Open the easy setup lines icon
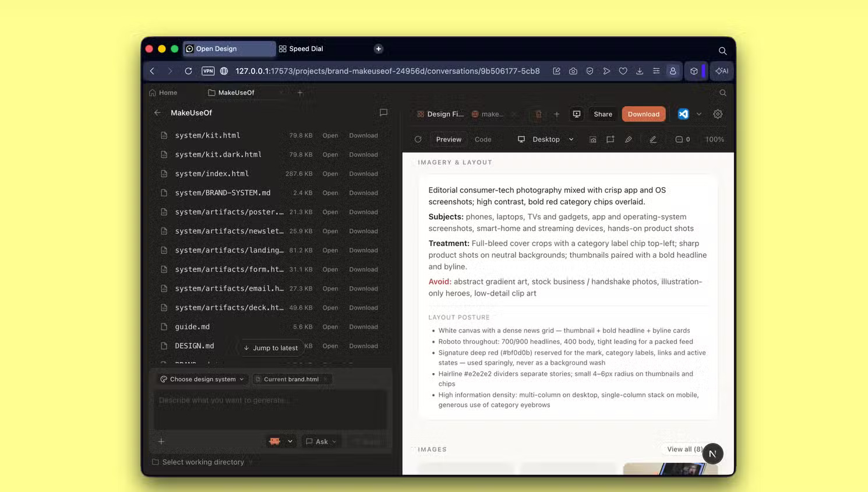 [656, 71]
